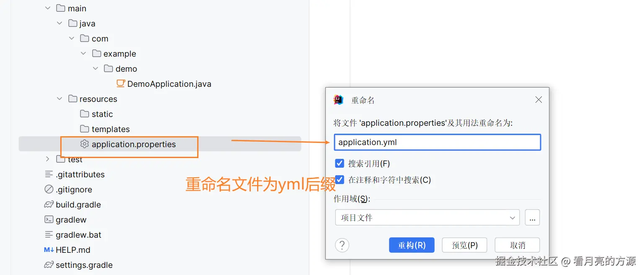644x275 pixels.
Task: Click the ... scope browse button
Action: [532, 218]
